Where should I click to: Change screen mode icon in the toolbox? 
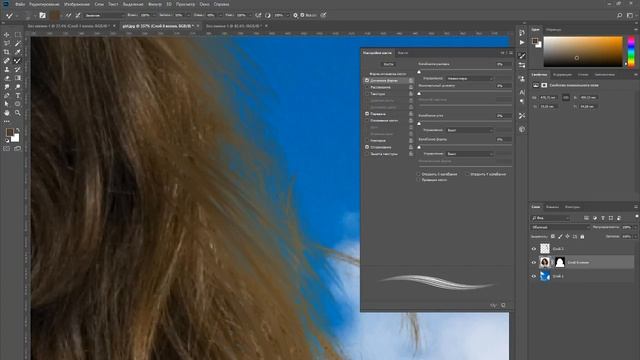tap(18, 149)
